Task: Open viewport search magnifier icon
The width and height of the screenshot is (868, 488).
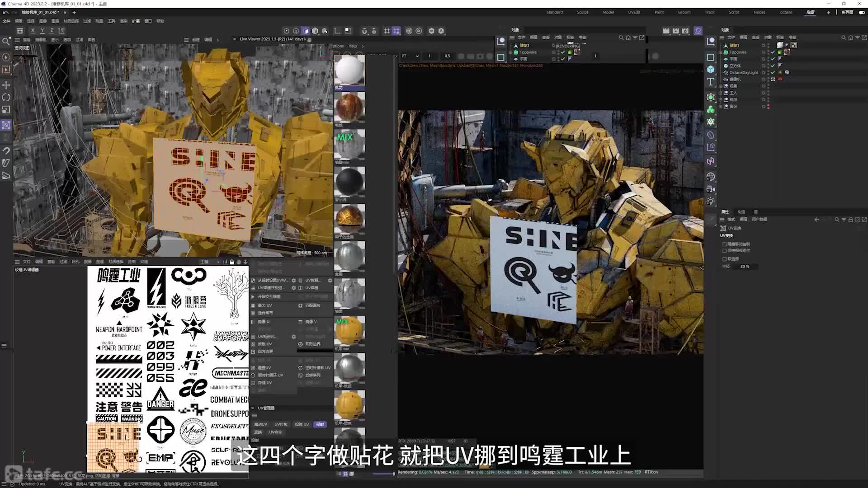Action: (6, 42)
